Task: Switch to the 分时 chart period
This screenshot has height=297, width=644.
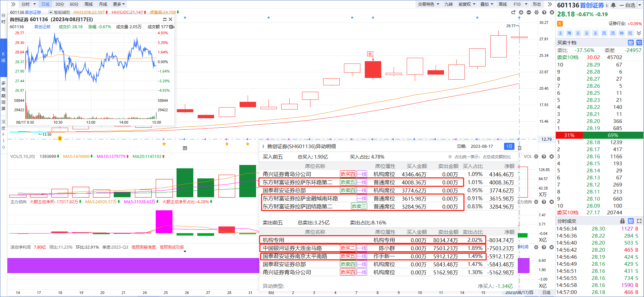Action: click(25, 4)
